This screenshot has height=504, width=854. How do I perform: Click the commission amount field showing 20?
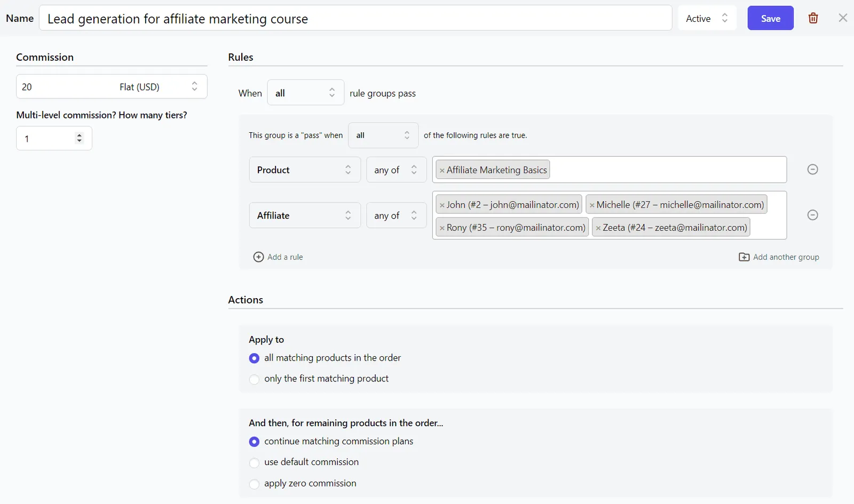64,87
